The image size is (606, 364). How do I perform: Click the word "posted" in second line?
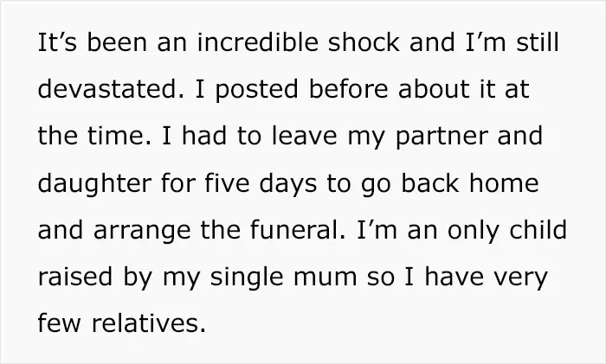(256, 90)
